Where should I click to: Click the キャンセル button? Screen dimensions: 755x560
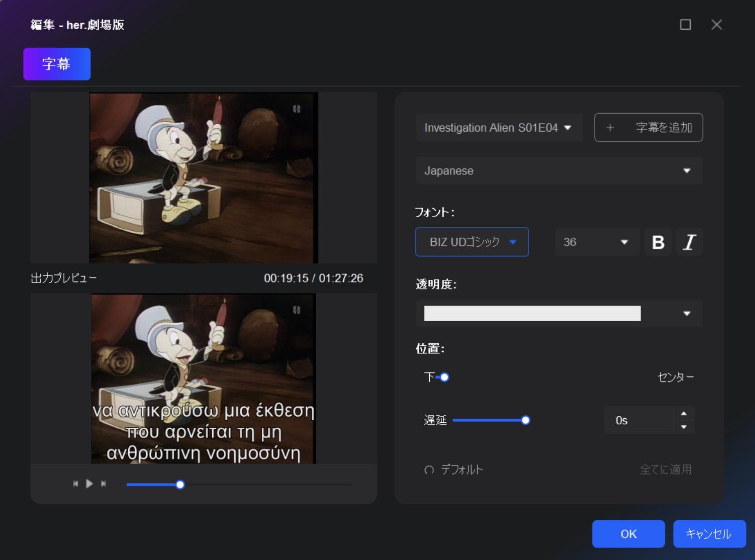709,534
